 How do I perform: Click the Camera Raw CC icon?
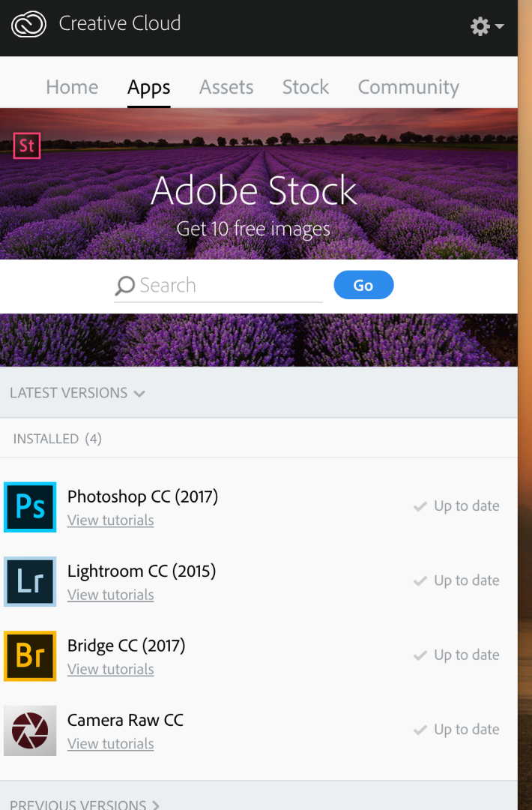click(30, 730)
